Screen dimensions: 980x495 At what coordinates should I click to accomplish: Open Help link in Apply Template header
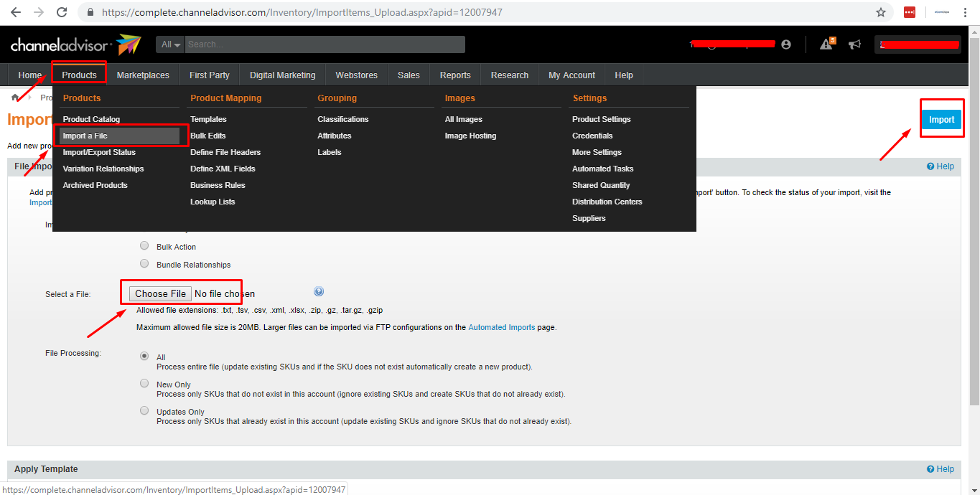(x=941, y=469)
